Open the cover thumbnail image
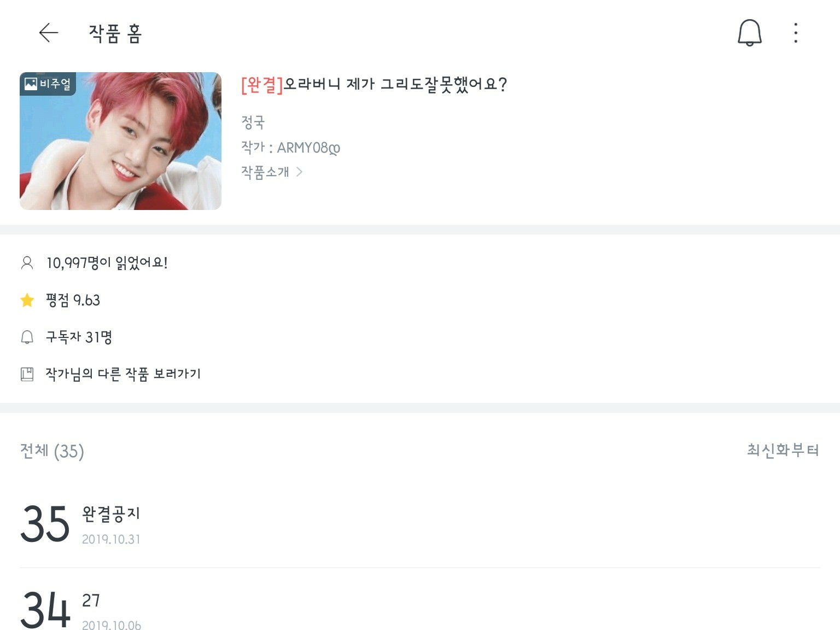 (120, 141)
